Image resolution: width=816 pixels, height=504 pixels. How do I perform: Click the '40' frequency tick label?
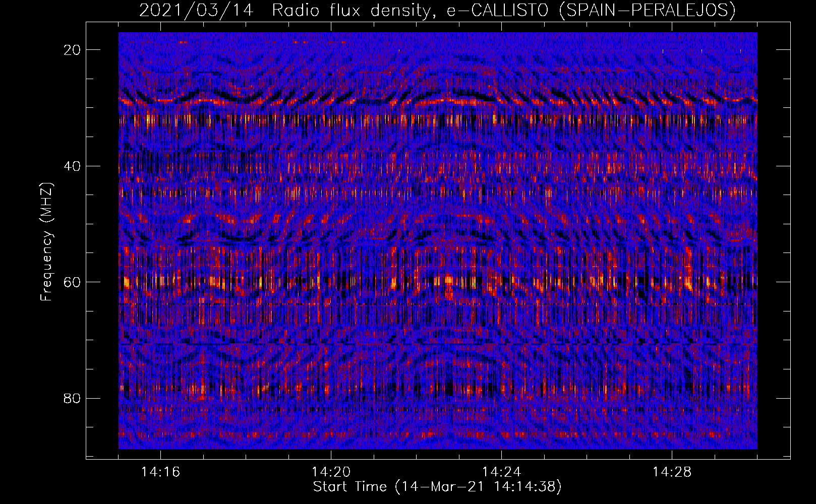click(x=73, y=166)
